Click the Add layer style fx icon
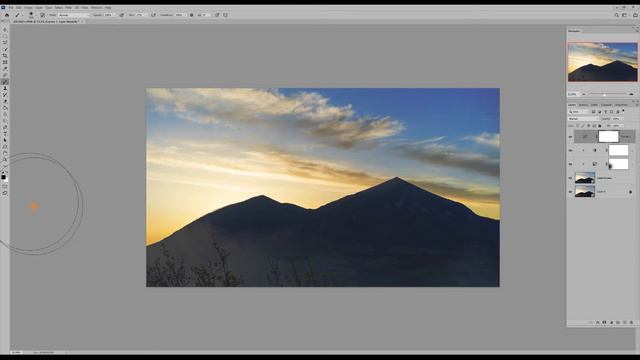Screen dimensions: 640x360 tap(598, 322)
